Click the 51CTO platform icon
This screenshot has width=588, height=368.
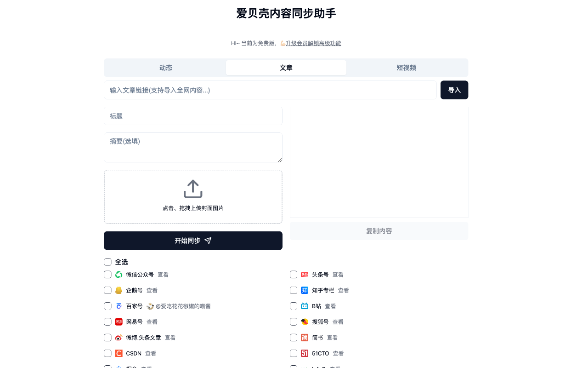pyautogui.click(x=304, y=353)
